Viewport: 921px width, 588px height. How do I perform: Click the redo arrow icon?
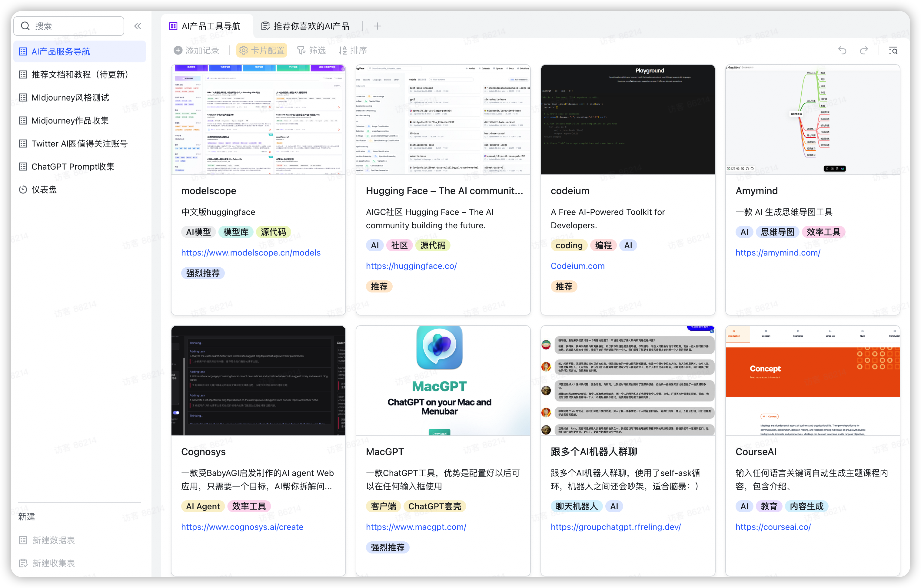click(864, 51)
